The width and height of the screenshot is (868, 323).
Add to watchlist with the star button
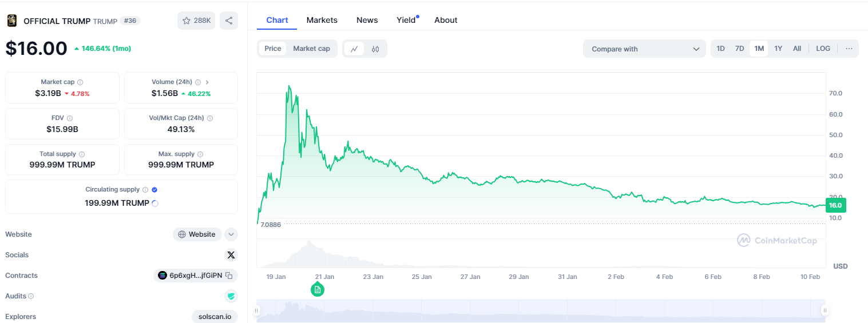(x=196, y=21)
